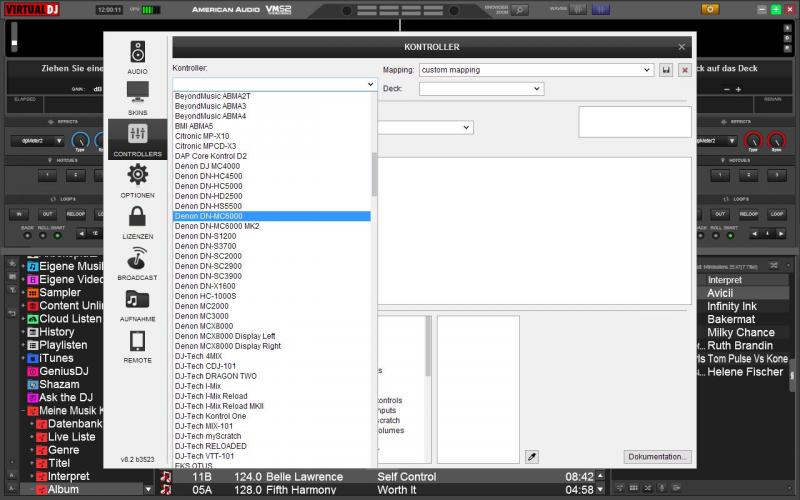Adjust left deck blue effect Type knob
This screenshot has width=800, height=500.
[80, 140]
